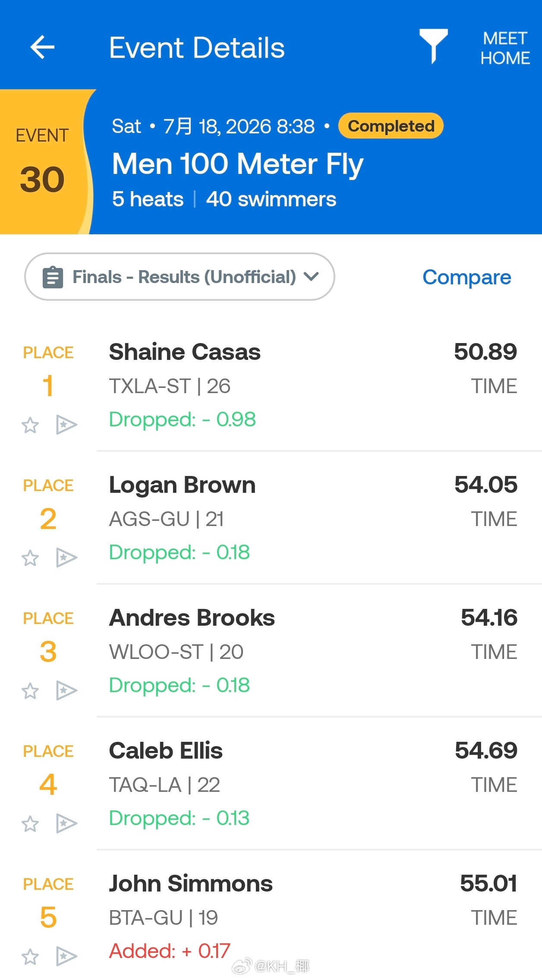
Task: Tap the flag icon for Logan Brown
Action: pos(66,558)
